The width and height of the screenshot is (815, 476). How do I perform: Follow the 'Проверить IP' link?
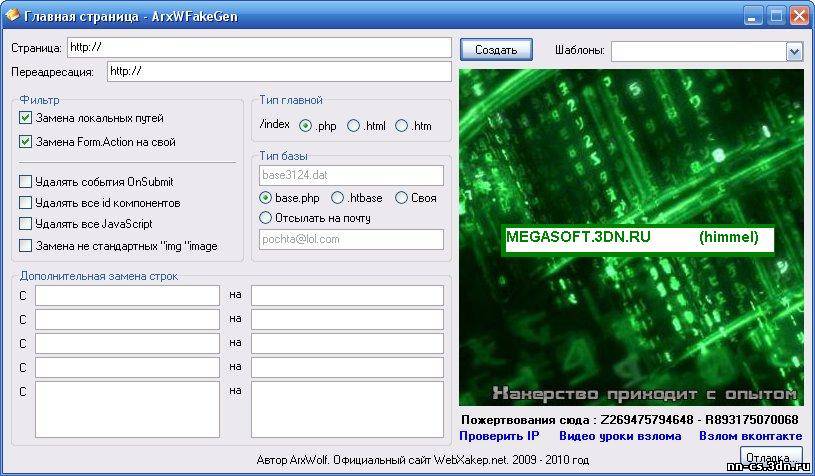499,436
